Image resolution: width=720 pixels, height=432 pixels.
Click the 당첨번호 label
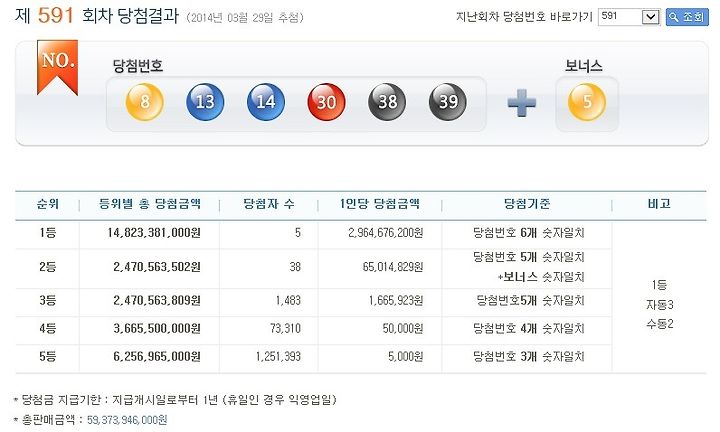(138, 66)
